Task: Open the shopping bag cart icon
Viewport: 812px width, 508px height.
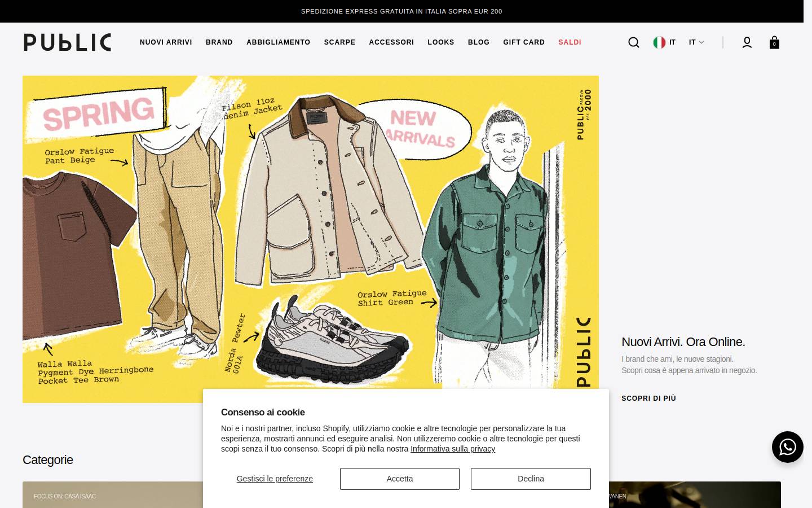Action: (774, 42)
